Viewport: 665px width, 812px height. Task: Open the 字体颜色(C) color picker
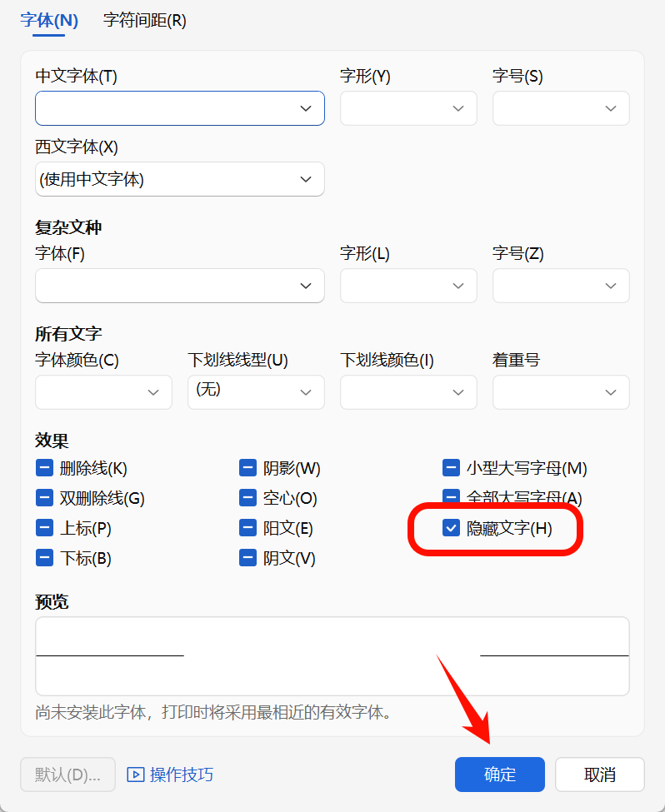pyautogui.click(x=103, y=392)
